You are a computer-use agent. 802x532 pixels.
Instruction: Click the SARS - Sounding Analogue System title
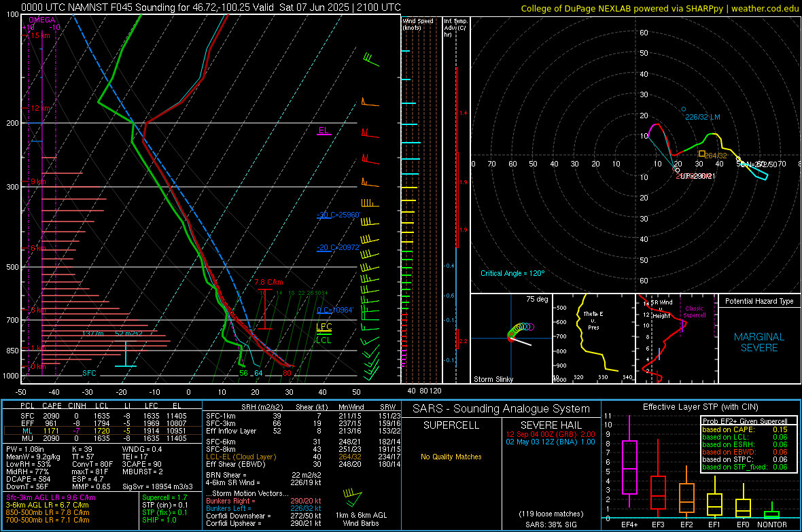coord(502,409)
